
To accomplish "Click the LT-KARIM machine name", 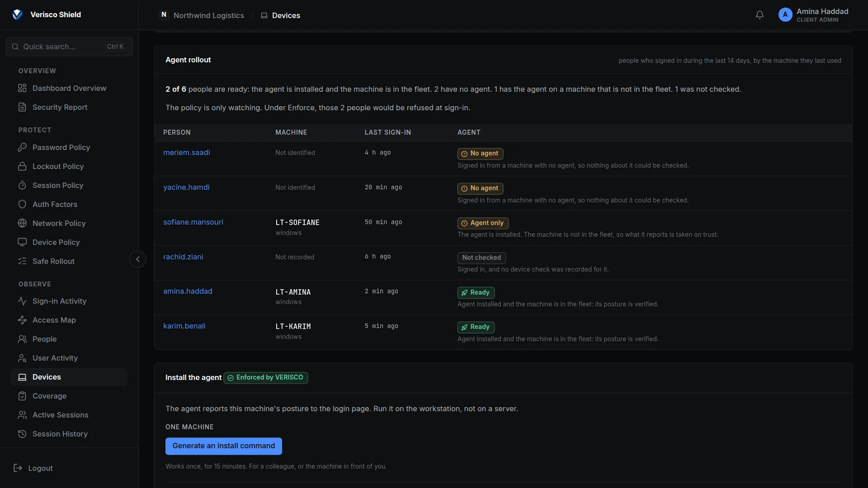I will (293, 327).
